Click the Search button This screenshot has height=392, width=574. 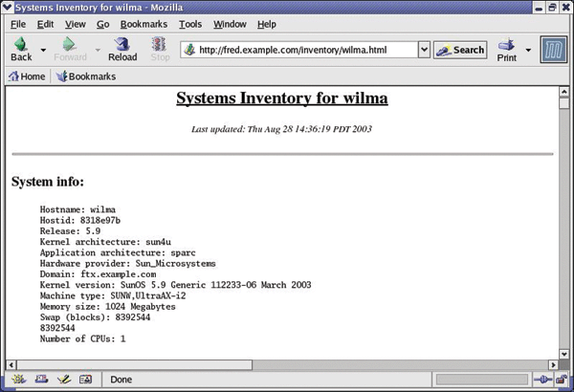(x=460, y=50)
